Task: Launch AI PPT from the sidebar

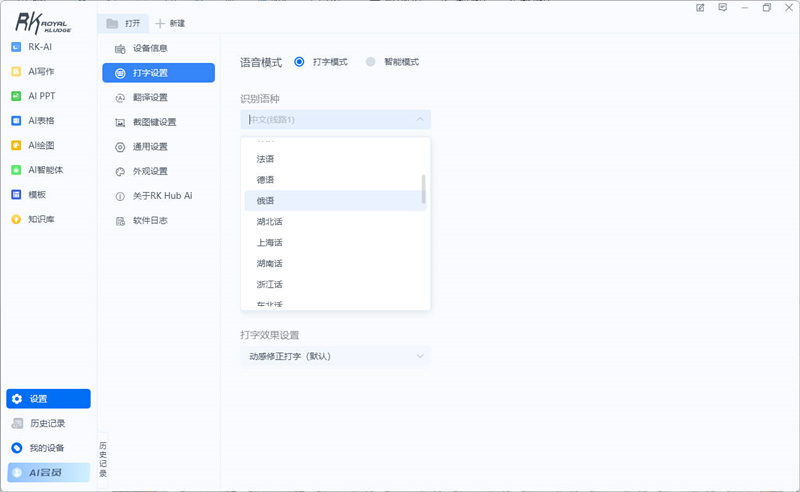Action: tap(16, 96)
